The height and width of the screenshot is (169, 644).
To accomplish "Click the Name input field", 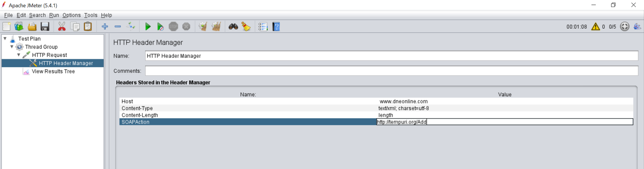I will pyautogui.click(x=391, y=56).
